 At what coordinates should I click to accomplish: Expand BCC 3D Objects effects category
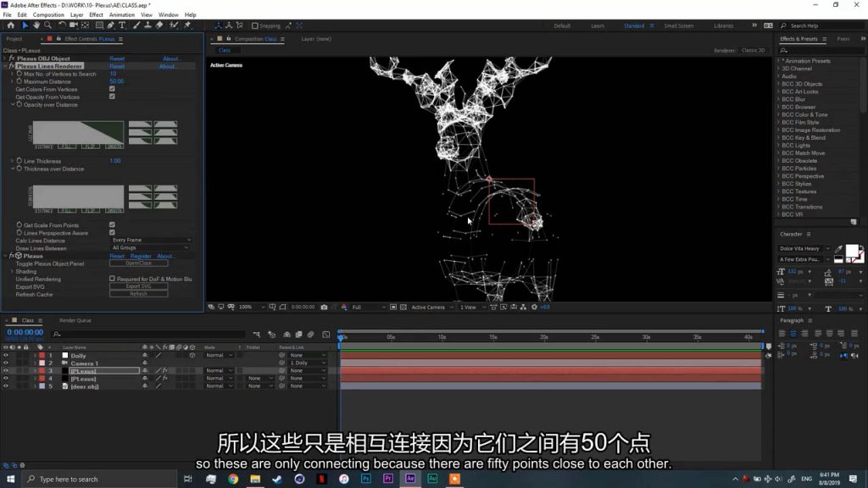(x=778, y=84)
